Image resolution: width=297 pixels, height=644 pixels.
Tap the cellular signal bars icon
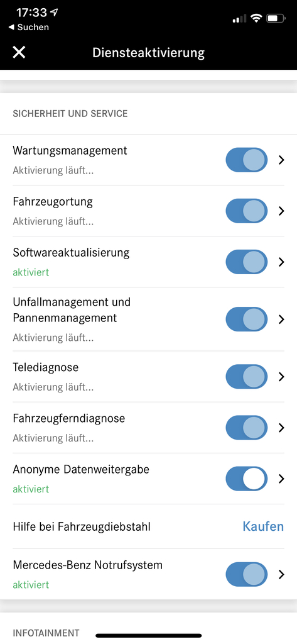point(239,18)
